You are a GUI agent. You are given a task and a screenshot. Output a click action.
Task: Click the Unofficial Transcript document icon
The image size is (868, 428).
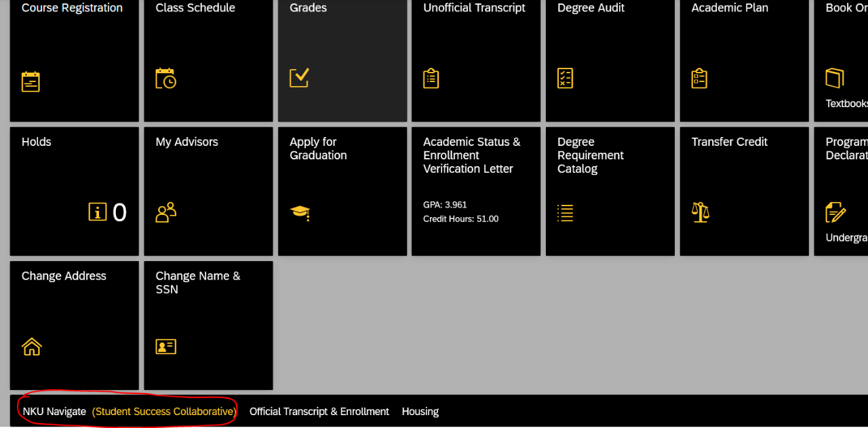(431, 78)
